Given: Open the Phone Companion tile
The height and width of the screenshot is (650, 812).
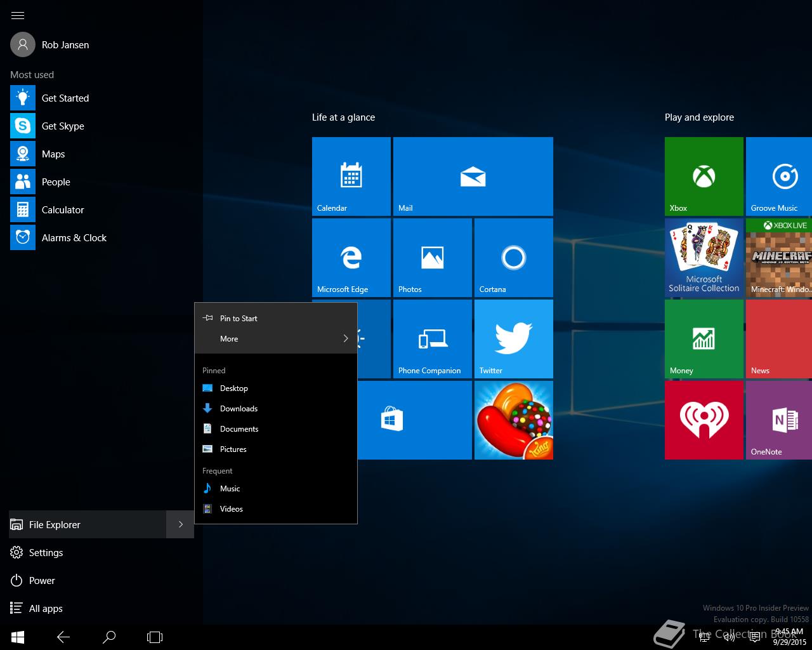Looking at the screenshot, I should coord(433,339).
